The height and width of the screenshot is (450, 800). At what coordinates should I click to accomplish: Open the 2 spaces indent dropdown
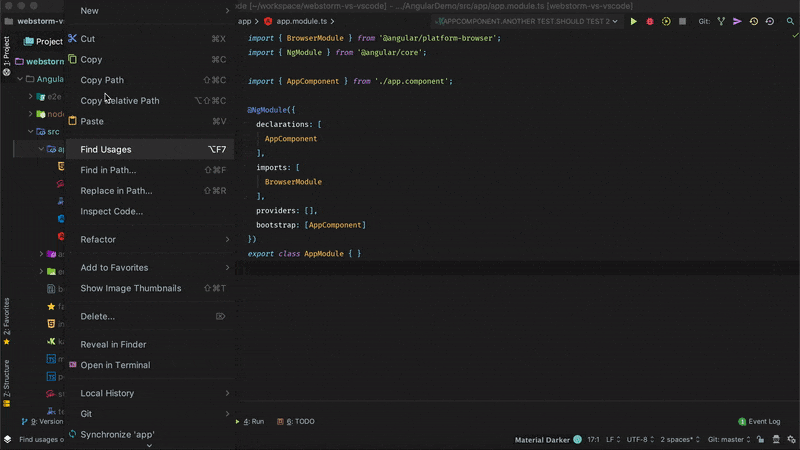pyautogui.click(x=680, y=439)
